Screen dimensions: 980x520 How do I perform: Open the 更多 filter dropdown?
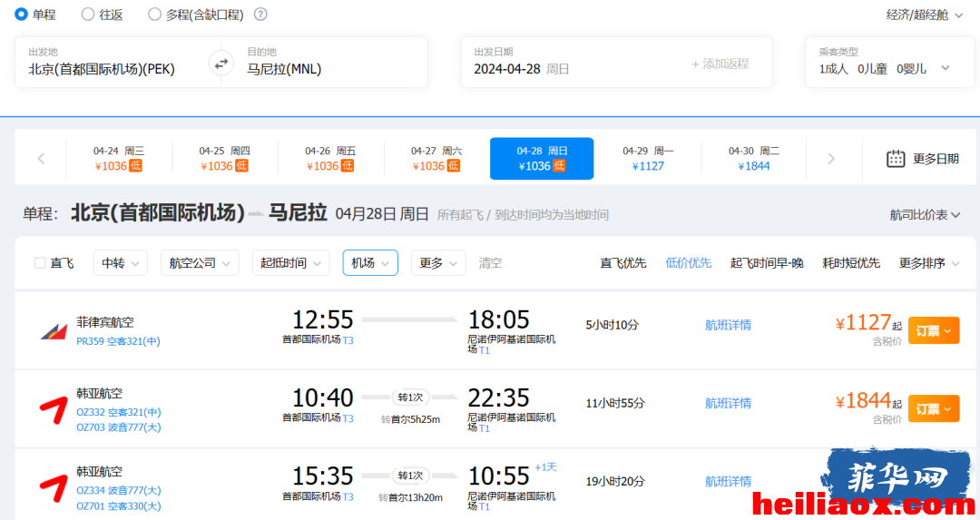(x=438, y=263)
